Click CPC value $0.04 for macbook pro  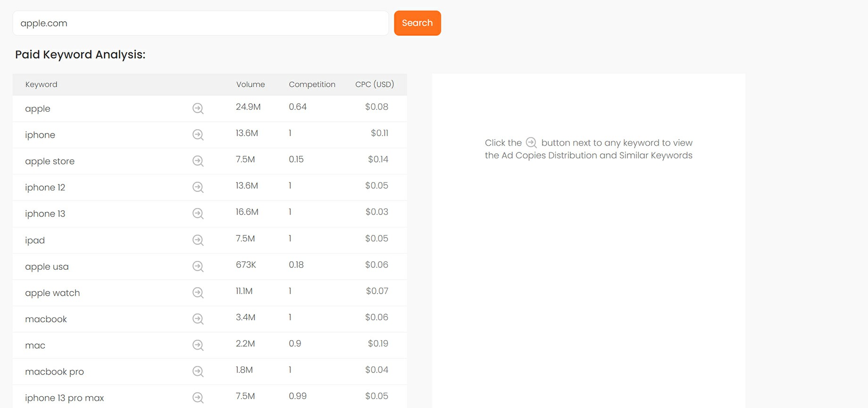pos(376,370)
